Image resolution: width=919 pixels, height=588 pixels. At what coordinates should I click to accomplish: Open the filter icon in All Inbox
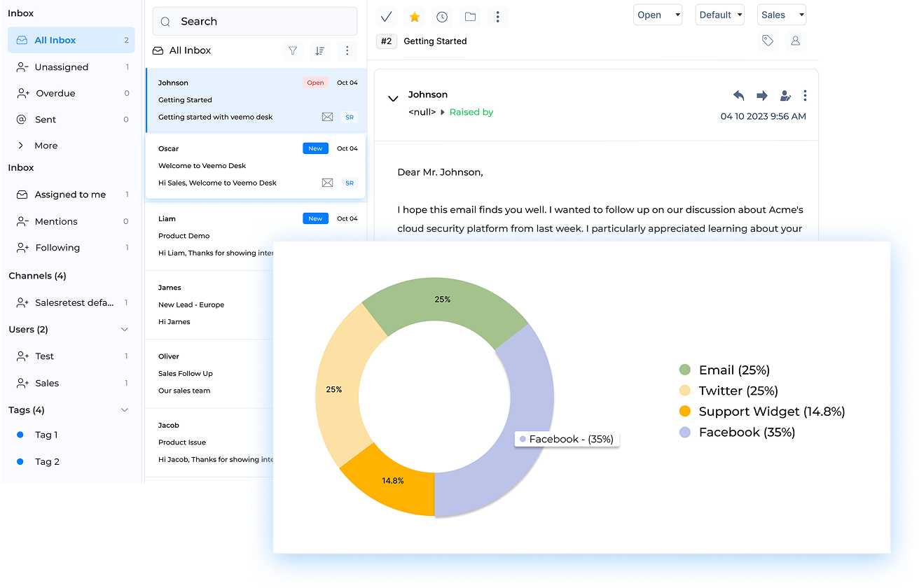[x=293, y=50]
